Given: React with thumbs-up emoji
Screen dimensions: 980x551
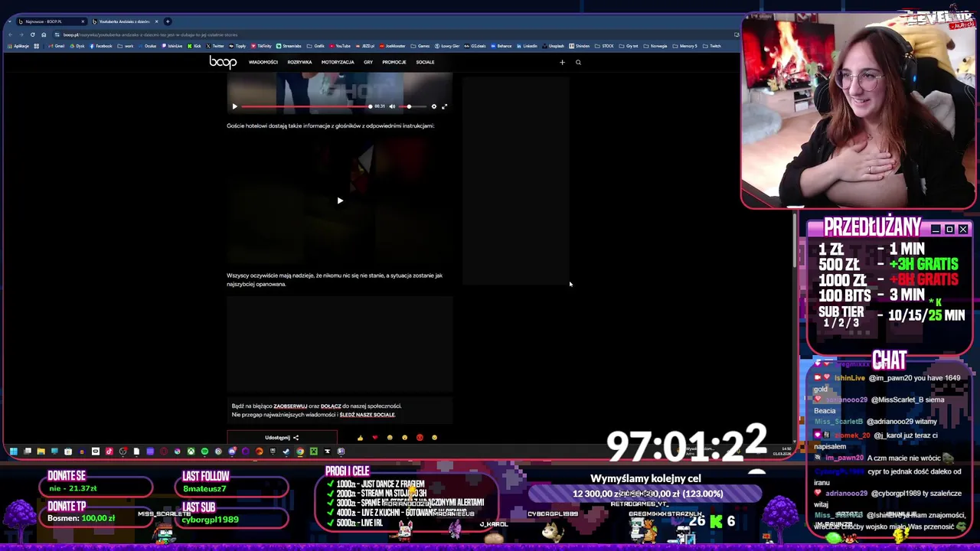Looking at the screenshot, I should (x=360, y=438).
